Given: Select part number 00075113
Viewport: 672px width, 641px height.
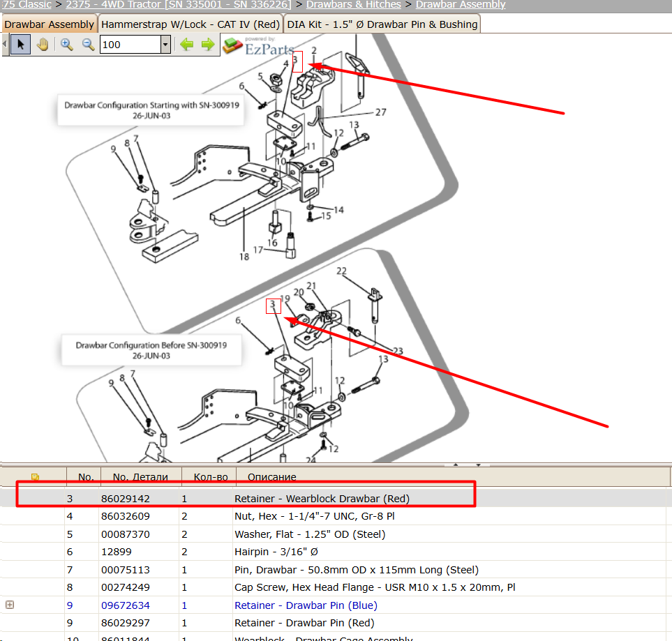Looking at the screenshot, I should pyautogui.click(x=126, y=569).
